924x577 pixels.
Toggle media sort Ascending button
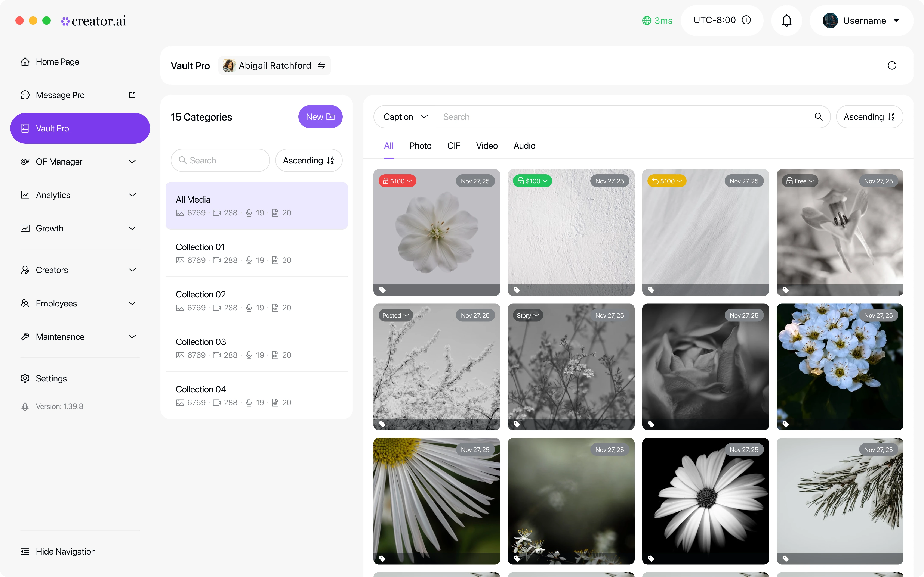(869, 117)
